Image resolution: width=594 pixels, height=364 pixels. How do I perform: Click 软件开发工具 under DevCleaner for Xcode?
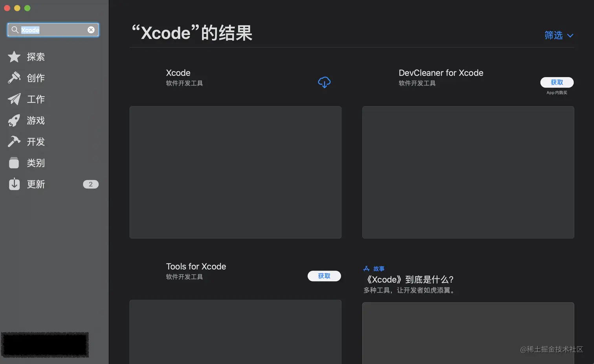[x=417, y=83]
